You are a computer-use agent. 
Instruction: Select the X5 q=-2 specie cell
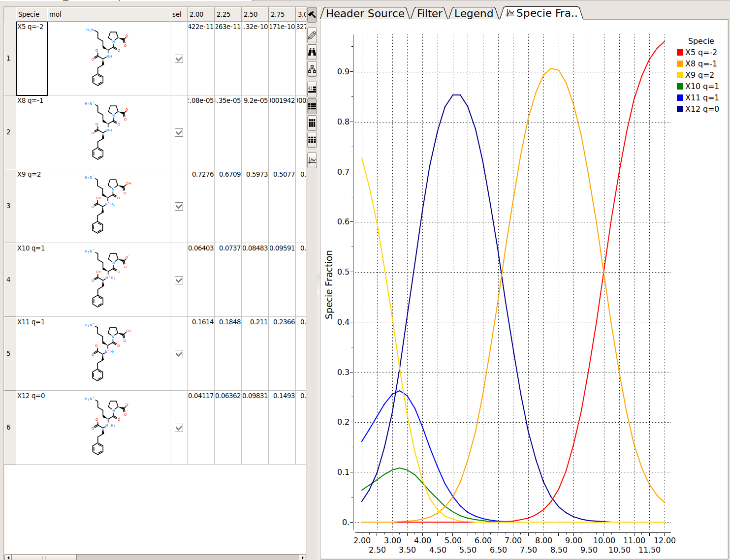[32, 59]
